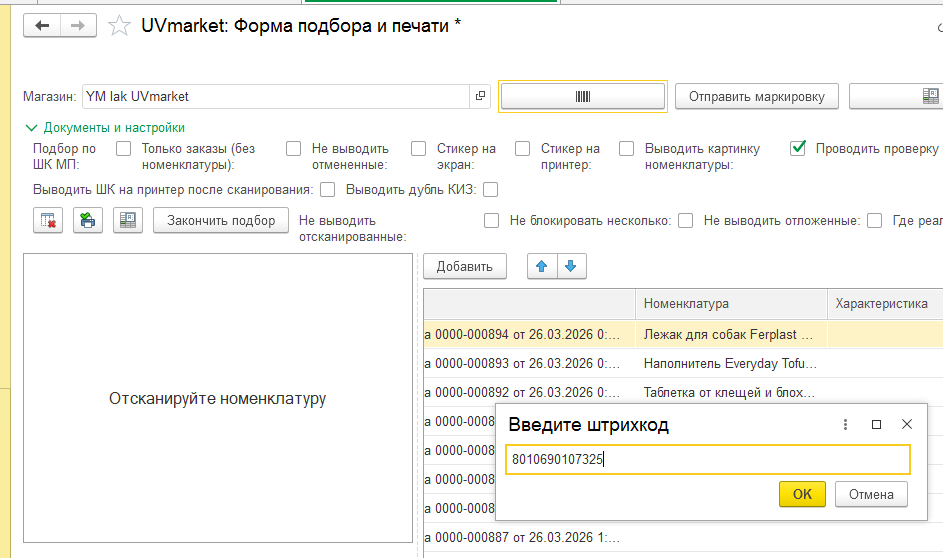The width and height of the screenshot is (943, 558).
Task: Focus the barcode input field
Action: click(708, 459)
